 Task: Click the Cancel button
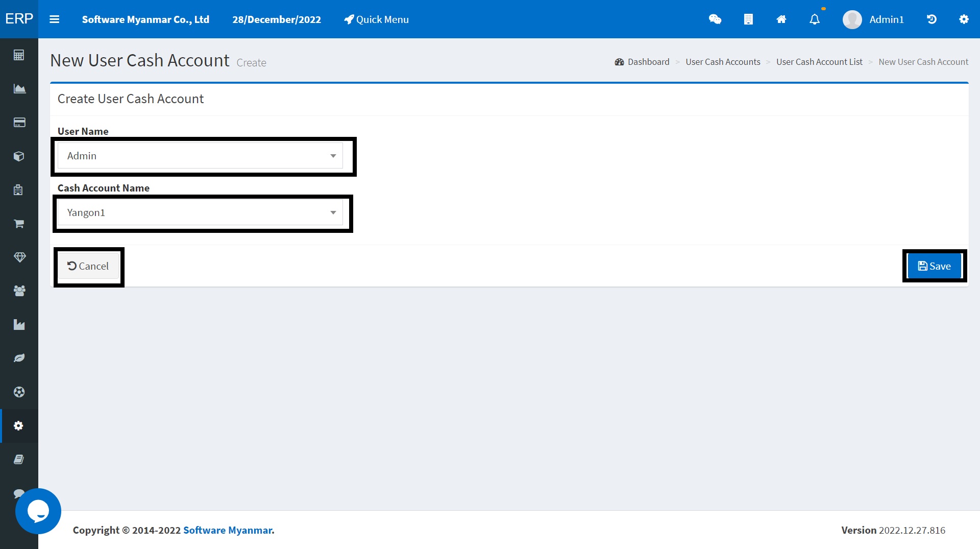[88, 266]
